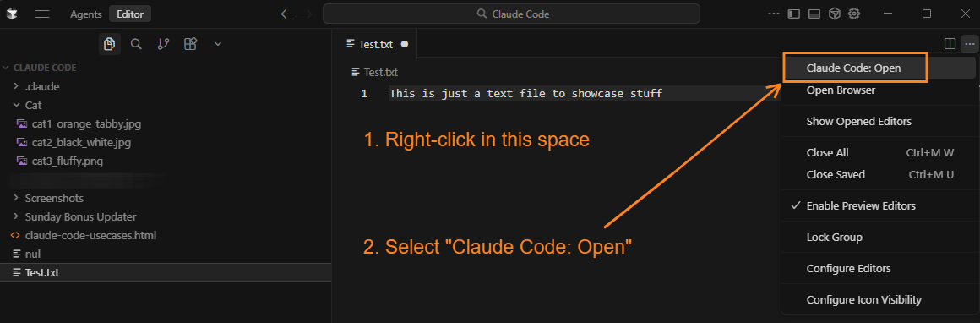This screenshot has width=980, height=323.
Task: Switch to the Agents view
Action: [85, 14]
